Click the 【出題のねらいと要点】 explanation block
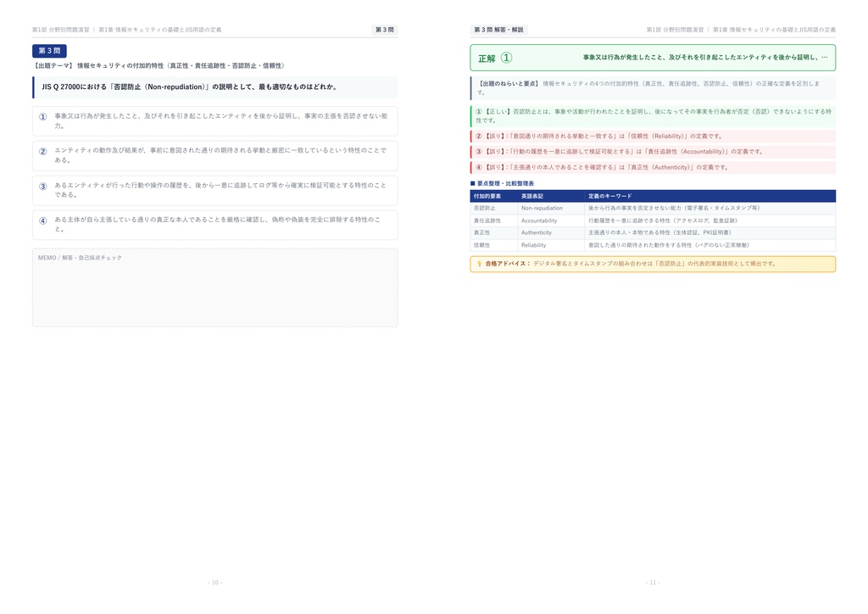Screen dimensions: 868x614 [654, 88]
